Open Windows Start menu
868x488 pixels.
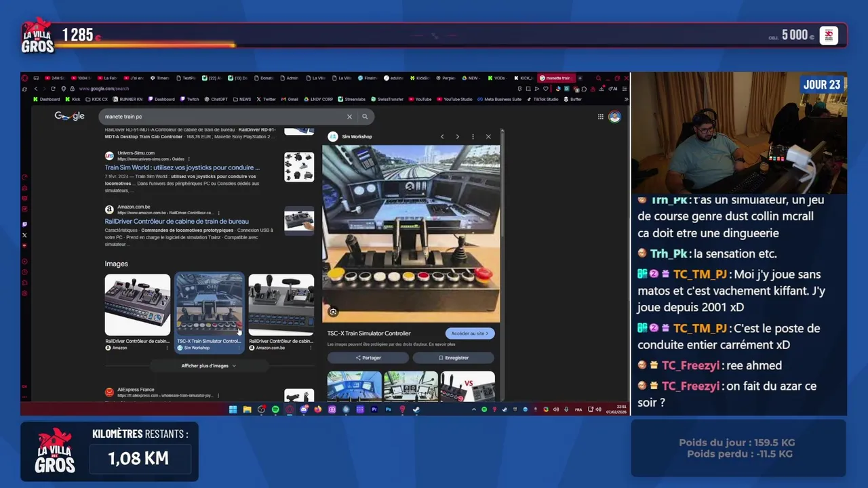233,409
